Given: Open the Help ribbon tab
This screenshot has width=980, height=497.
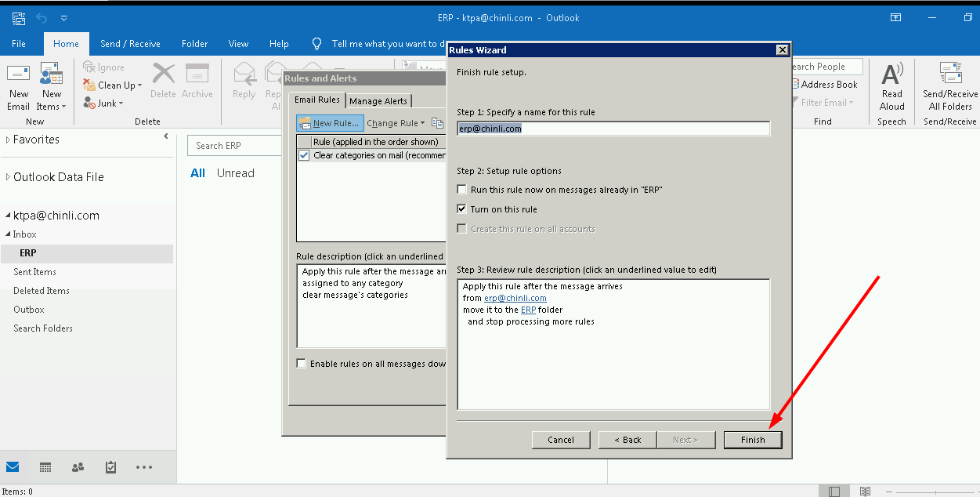Looking at the screenshot, I should [279, 44].
